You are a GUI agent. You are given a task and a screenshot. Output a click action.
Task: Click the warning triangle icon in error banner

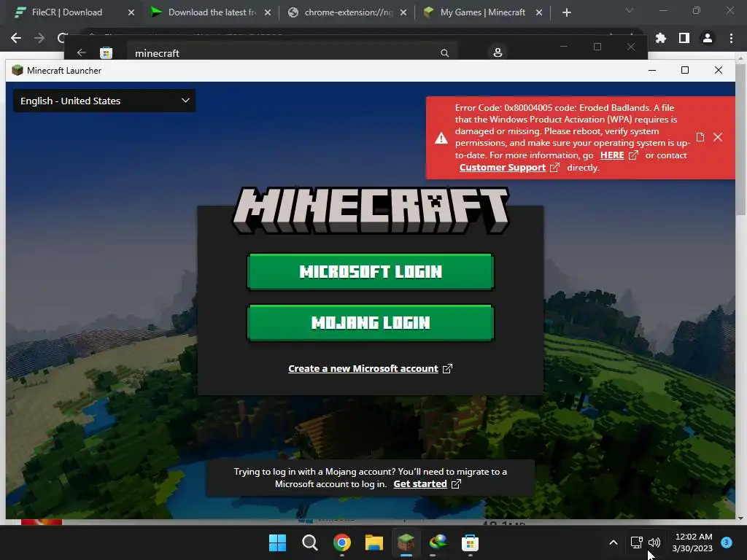click(x=441, y=138)
